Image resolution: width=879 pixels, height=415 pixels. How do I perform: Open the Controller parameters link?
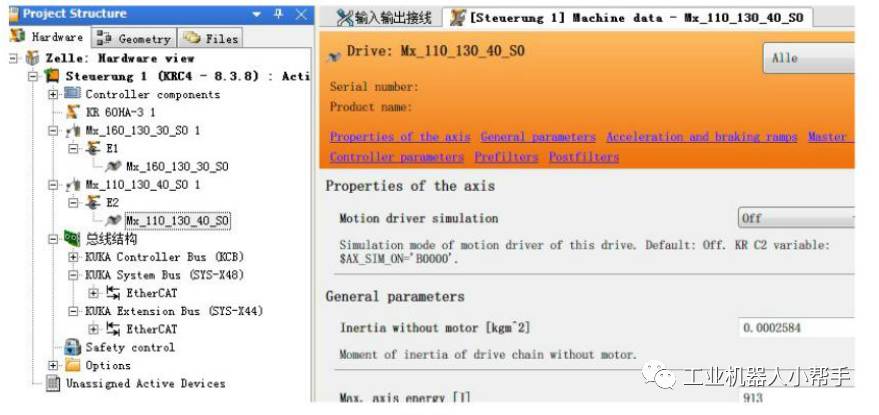click(x=396, y=157)
